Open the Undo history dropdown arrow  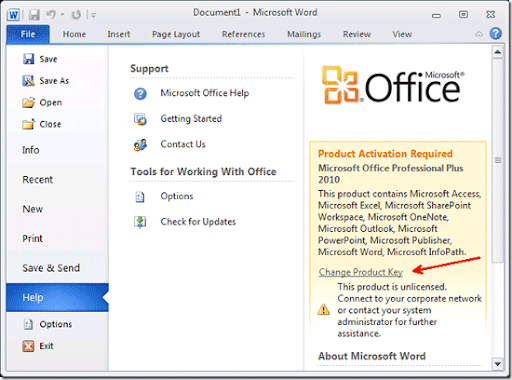(x=62, y=14)
